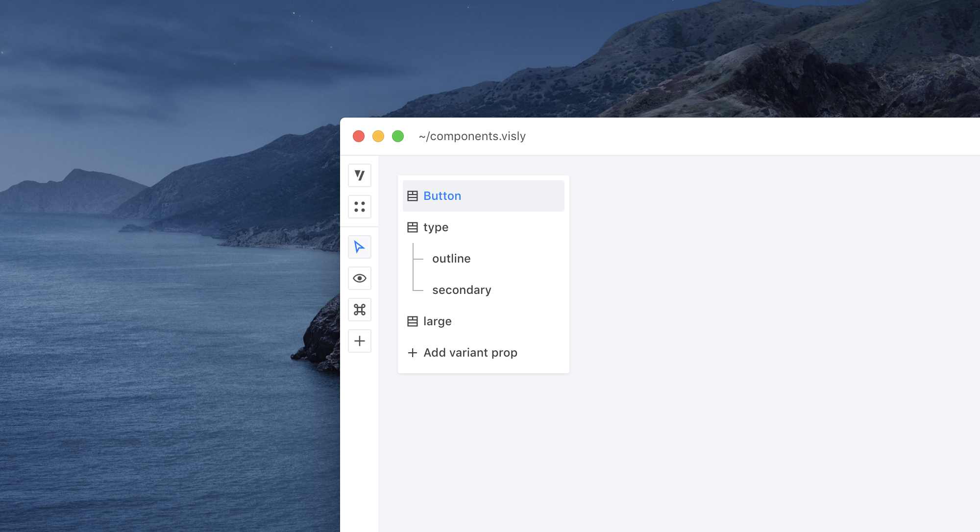Click the plus add tool in sidebar
The image size is (980, 532).
(360, 341)
